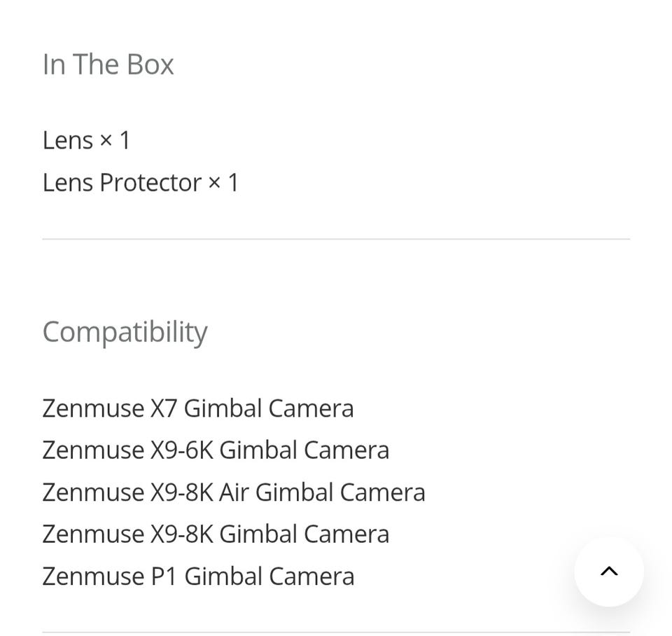Viewport: 672px width, 636px height.
Task: Click Zenmuse X9-8K Gimbal Camera entry without Air
Action: coord(216,534)
